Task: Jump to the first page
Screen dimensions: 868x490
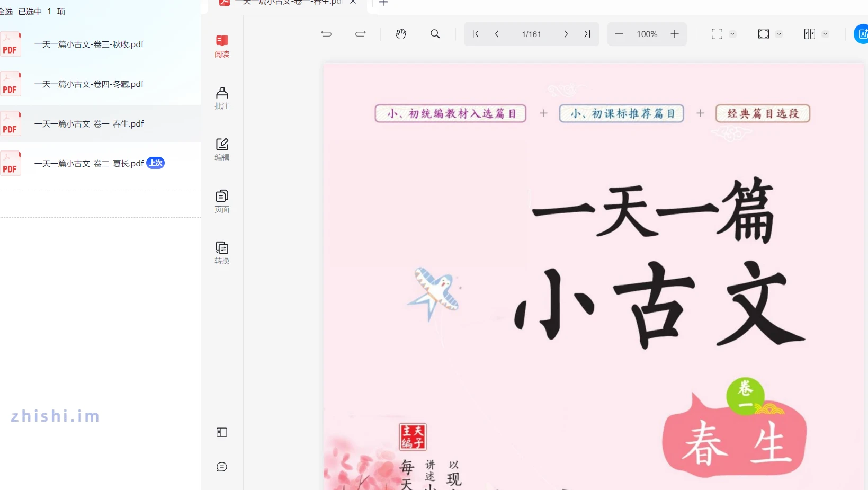Action: tap(476, 34)
